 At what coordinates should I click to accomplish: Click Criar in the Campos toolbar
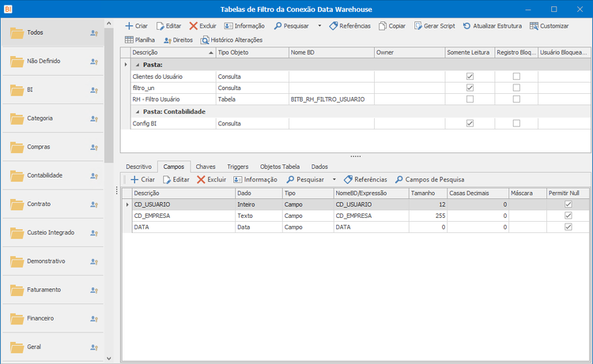[142, 180]
